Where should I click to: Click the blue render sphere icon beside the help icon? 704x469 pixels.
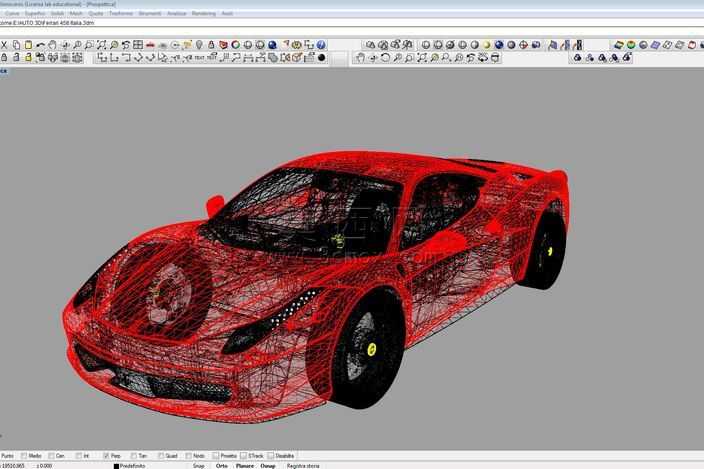(x=272, y=45)
